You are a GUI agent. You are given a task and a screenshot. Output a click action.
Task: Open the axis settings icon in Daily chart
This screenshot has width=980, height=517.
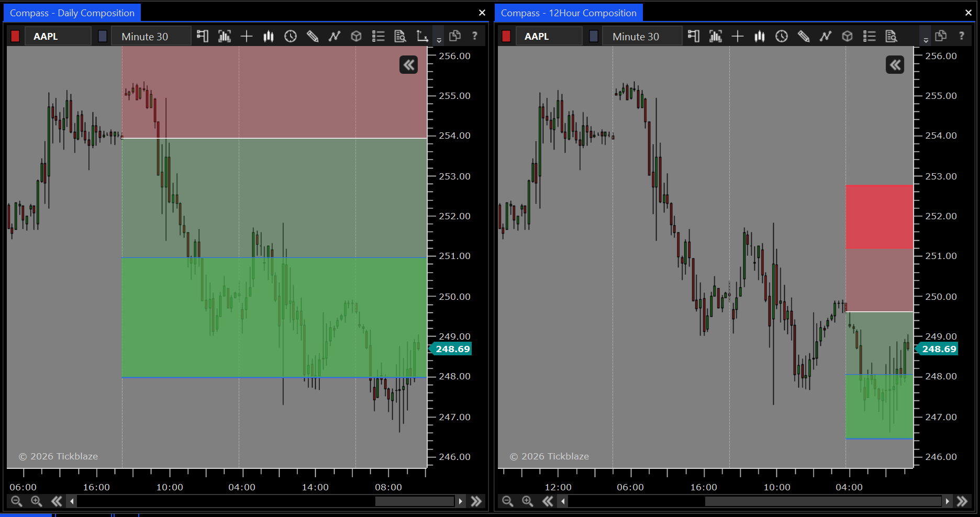pyautogui.click(x=422, y=36)
